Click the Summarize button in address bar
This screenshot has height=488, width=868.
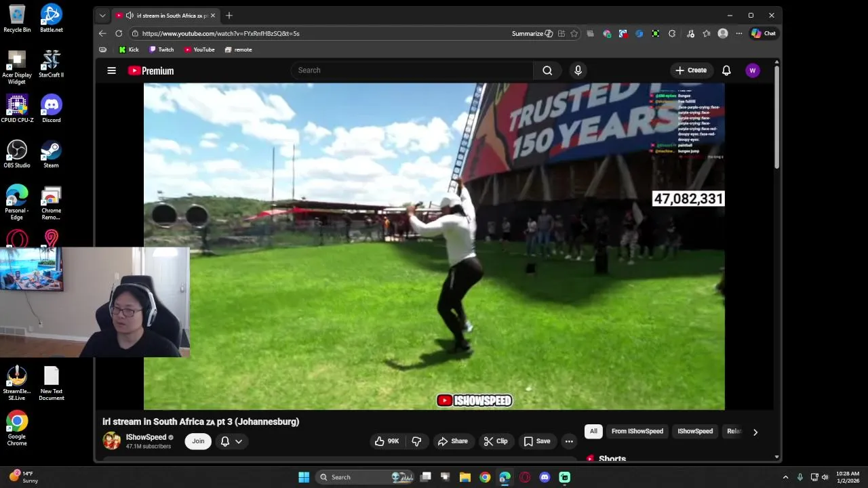[x=532, y=33]
